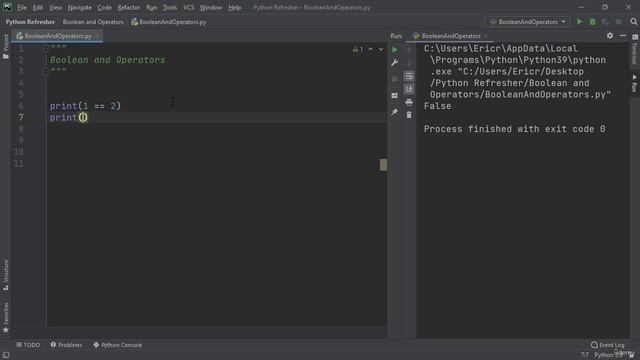Run with coverage from the main toolbar
This screenshot has width=640, height=360.
tap(605, 22)
